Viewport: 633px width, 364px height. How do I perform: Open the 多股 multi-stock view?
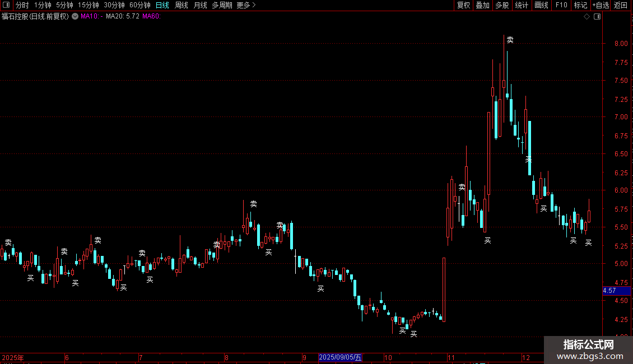[x=502, y=5]
